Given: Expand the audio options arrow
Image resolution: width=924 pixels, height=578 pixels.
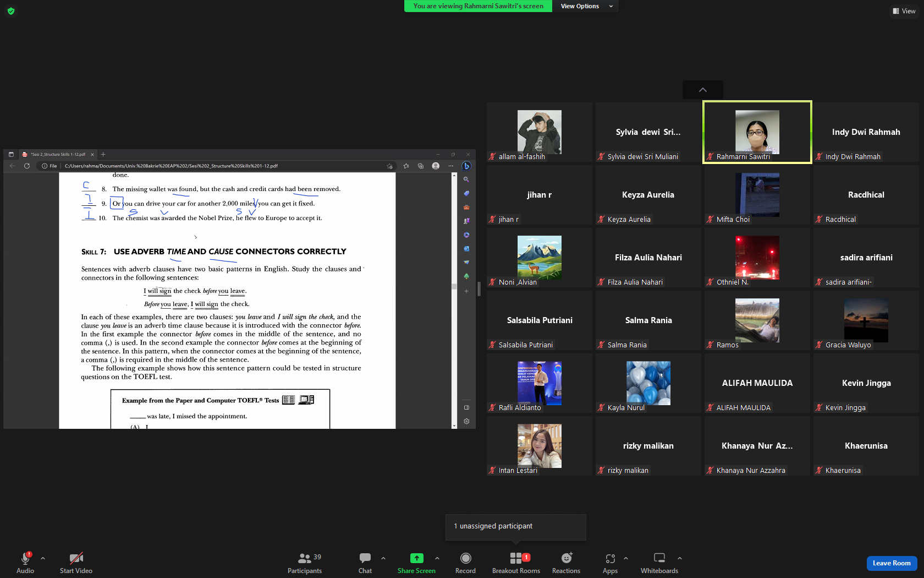Looking at the screenshot, I should coord(43,558).
